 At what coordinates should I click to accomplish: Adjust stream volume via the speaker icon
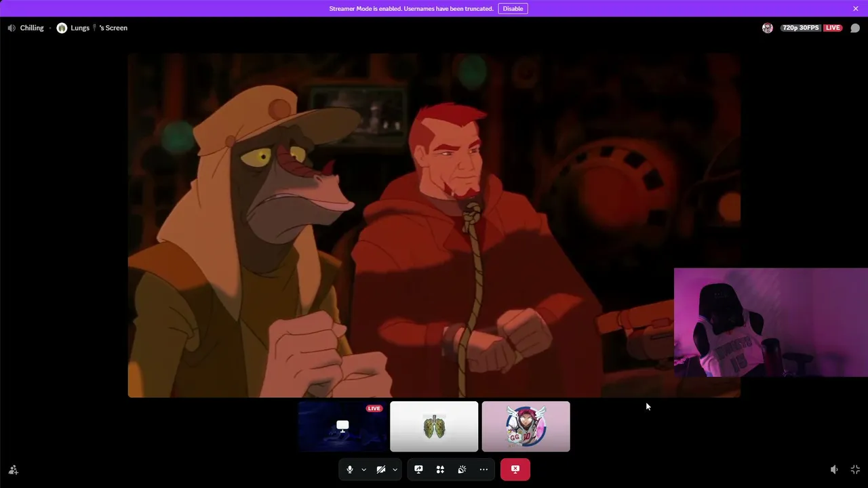834,470
